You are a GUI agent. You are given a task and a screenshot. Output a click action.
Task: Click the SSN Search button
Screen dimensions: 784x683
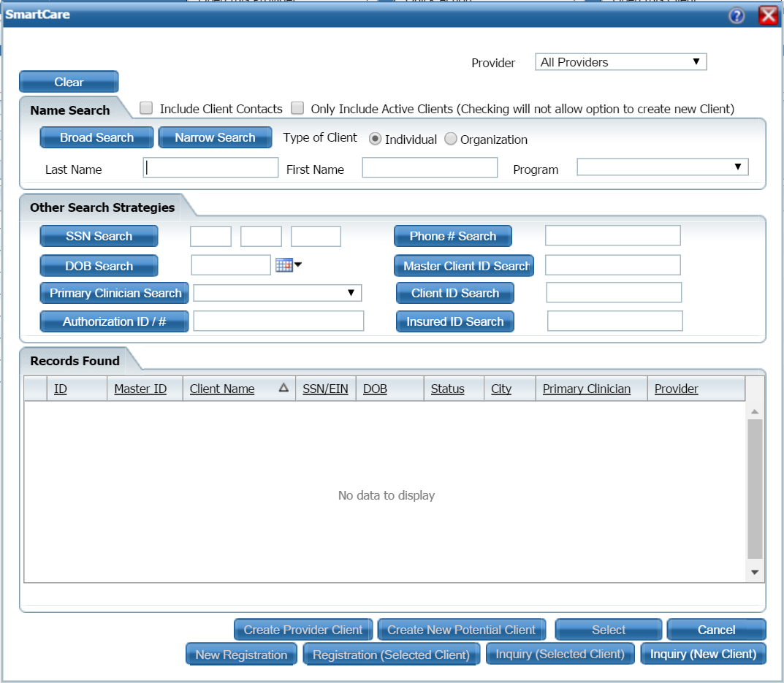pyautogui.click(x=99, y=236)
